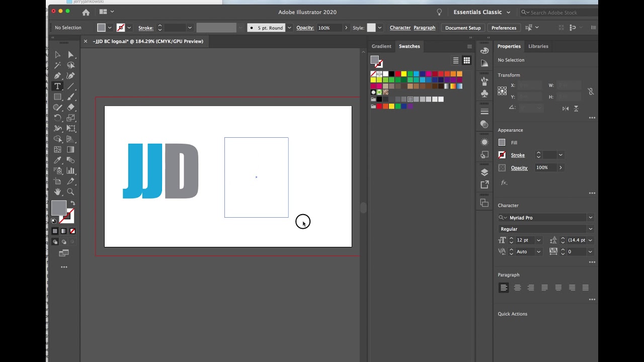Open the Myriad Pro font family dropdown

591,218
